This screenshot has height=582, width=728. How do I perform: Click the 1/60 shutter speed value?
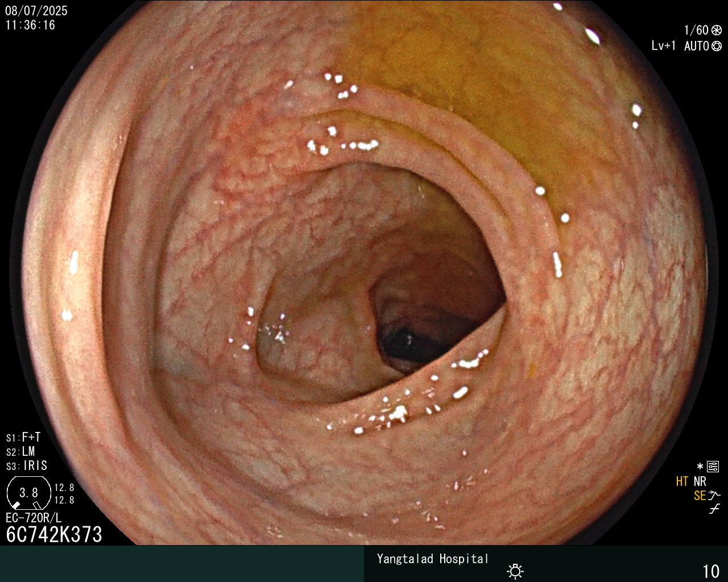pos(696,31)
